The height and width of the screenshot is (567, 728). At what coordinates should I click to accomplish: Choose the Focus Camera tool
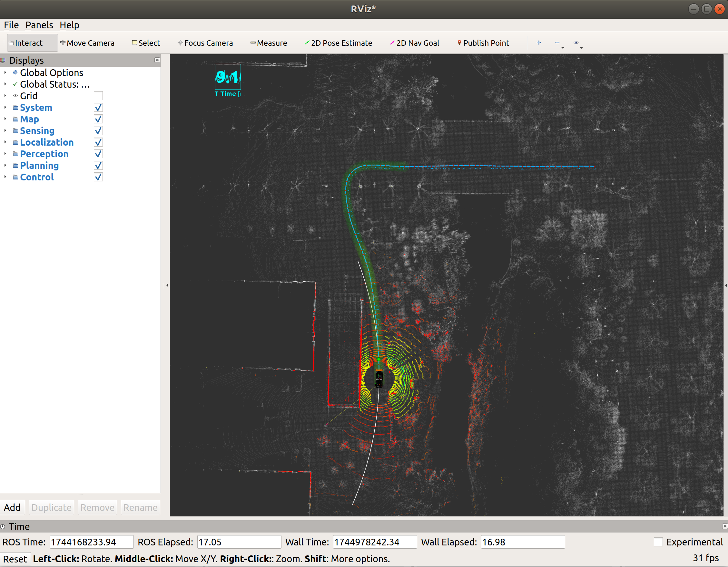pos(205,43)
